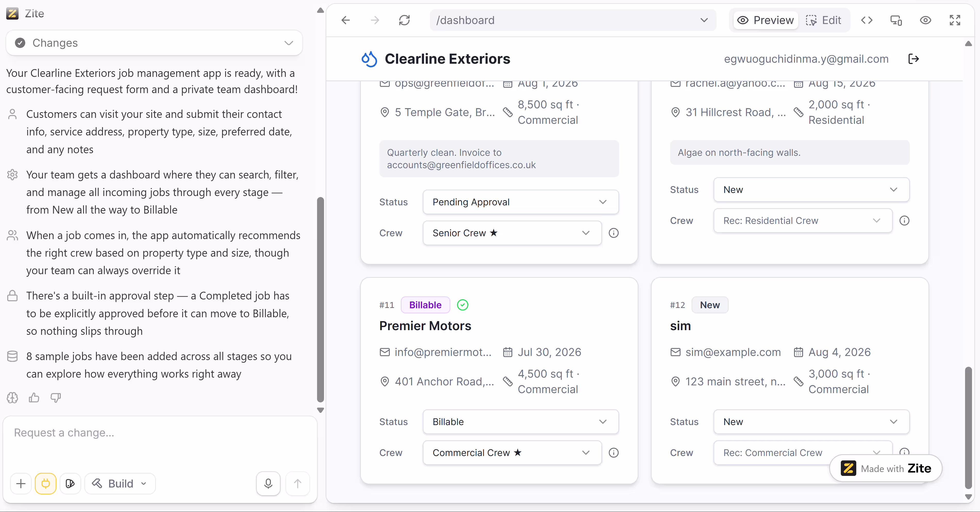Click the design mode icon beside Build
The image size is (980, 512).
point(70,483)
